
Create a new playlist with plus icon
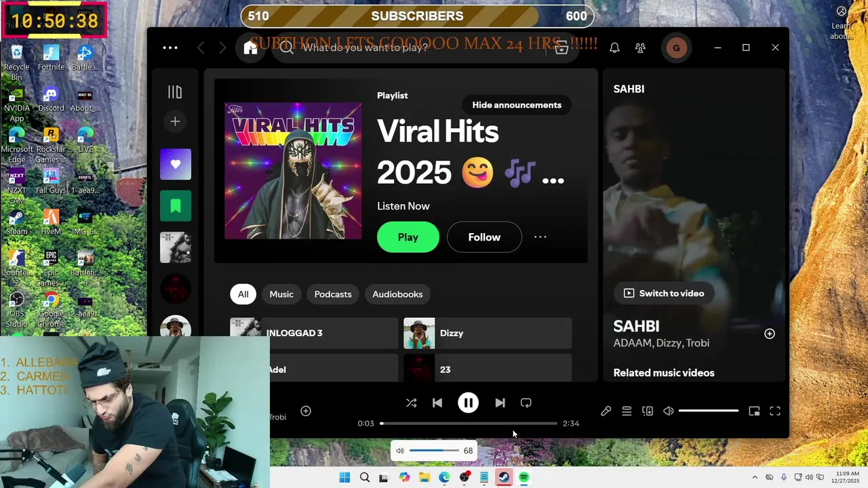coord(175,121)
